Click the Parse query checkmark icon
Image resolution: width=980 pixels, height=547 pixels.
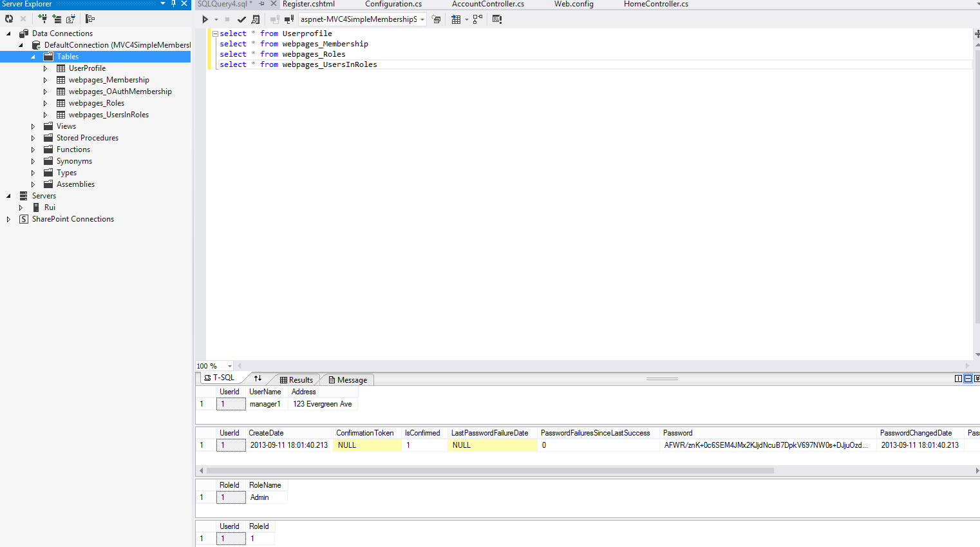pos(241,19)
